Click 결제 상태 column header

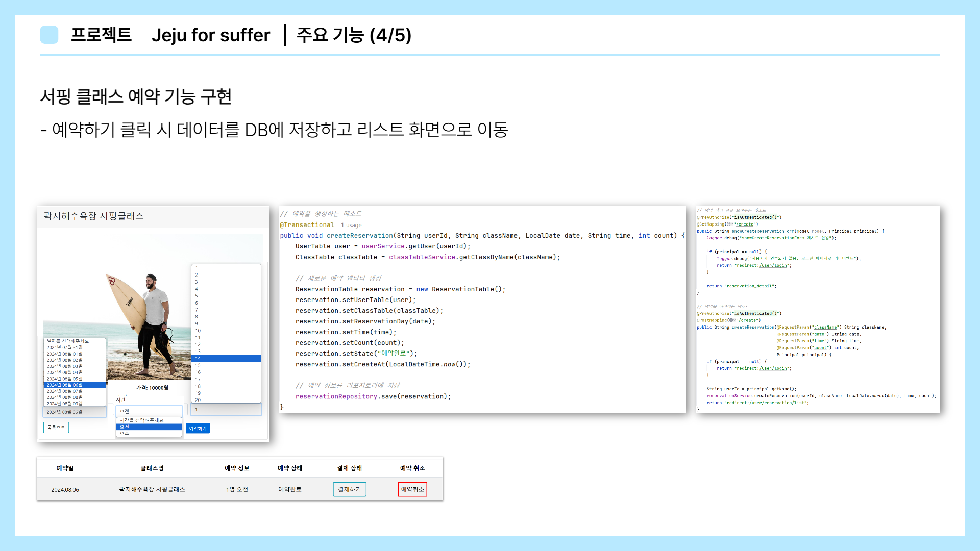[x=350, y=468]
